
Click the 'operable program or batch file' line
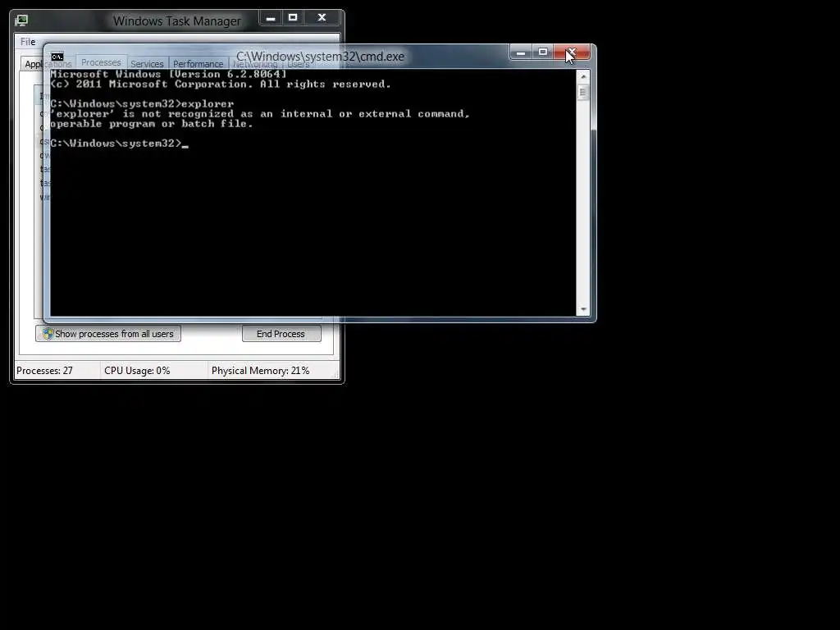pyautogui.click(x=151, y=124)
